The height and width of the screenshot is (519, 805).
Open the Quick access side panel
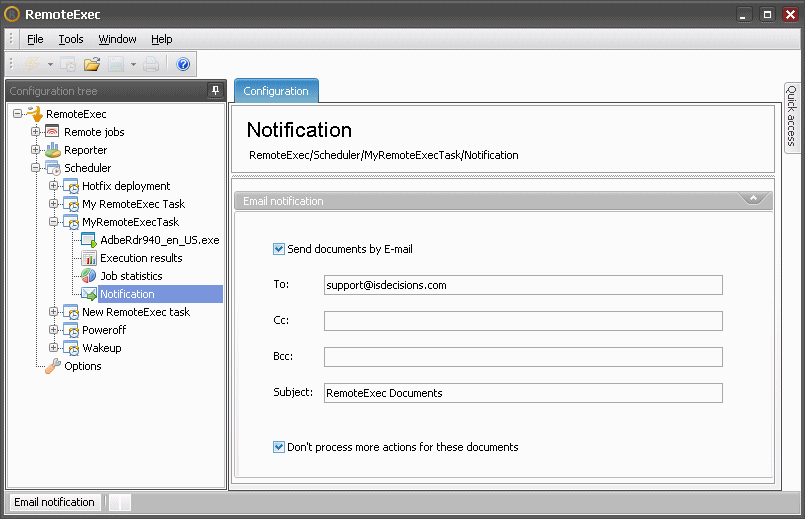tap(792, 116)
